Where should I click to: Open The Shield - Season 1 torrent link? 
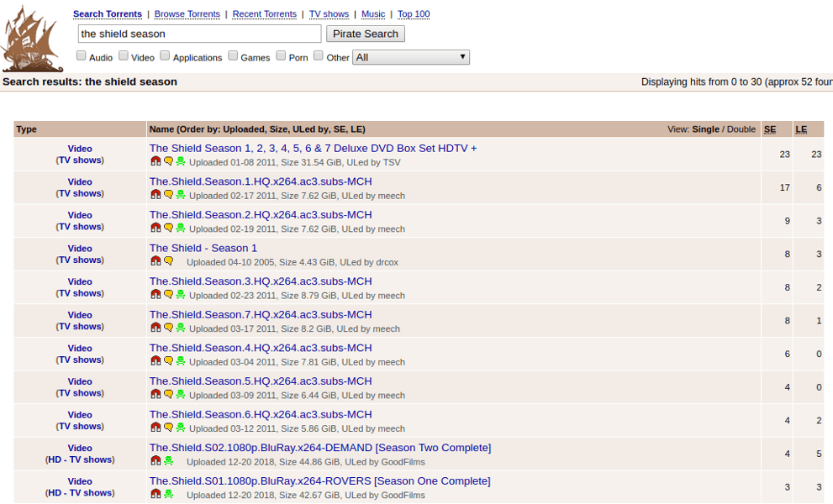203,248
